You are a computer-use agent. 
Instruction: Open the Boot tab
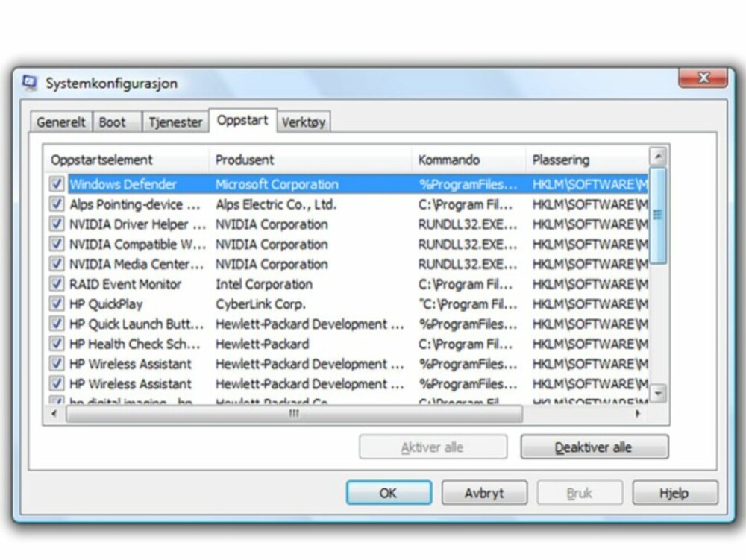(117, 122)
